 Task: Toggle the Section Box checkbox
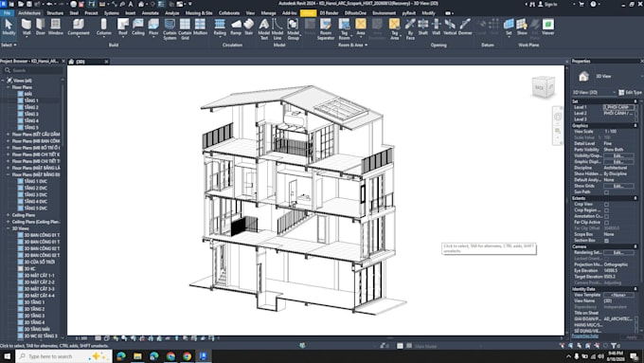[607, 241]
